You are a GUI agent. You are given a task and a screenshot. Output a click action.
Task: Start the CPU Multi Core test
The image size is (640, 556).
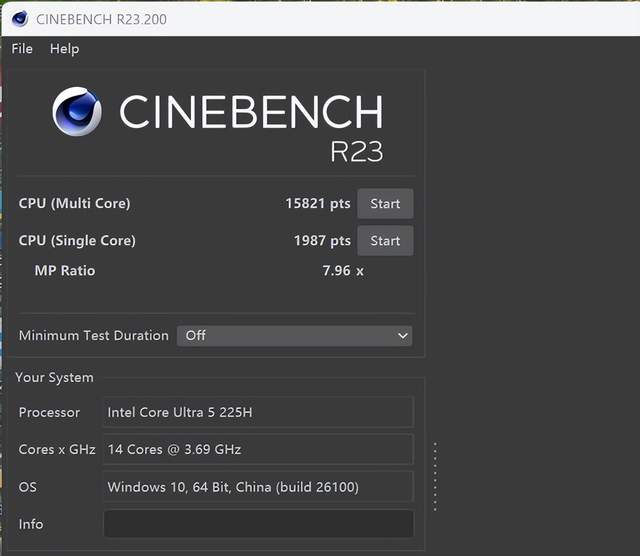tap(385, 204)
